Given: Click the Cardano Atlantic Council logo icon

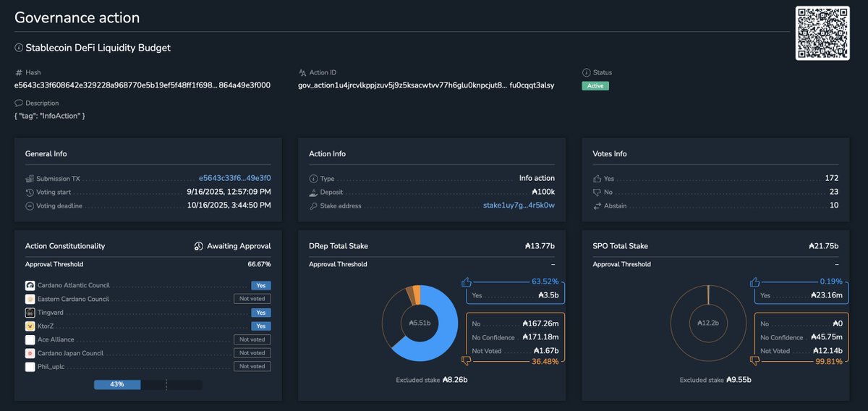Looking at the screenshot, I should click(x=30, y=286).
